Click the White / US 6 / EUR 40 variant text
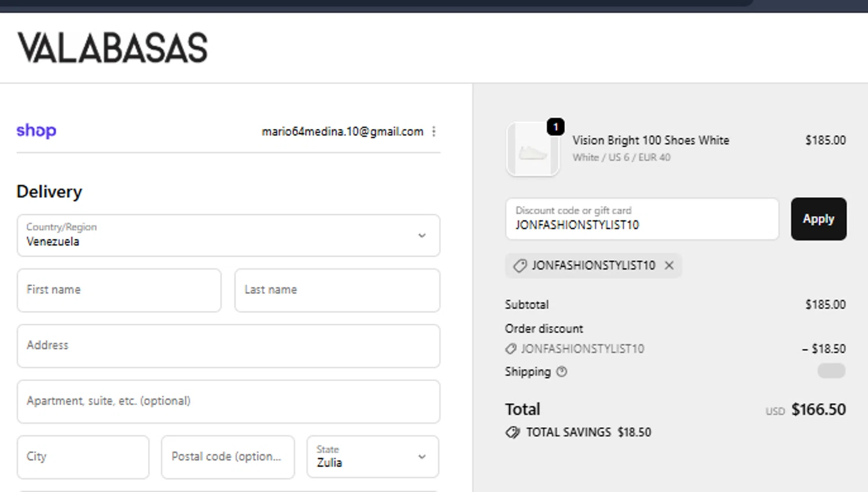This screenshot has width=868, height=492. [621, 157]
